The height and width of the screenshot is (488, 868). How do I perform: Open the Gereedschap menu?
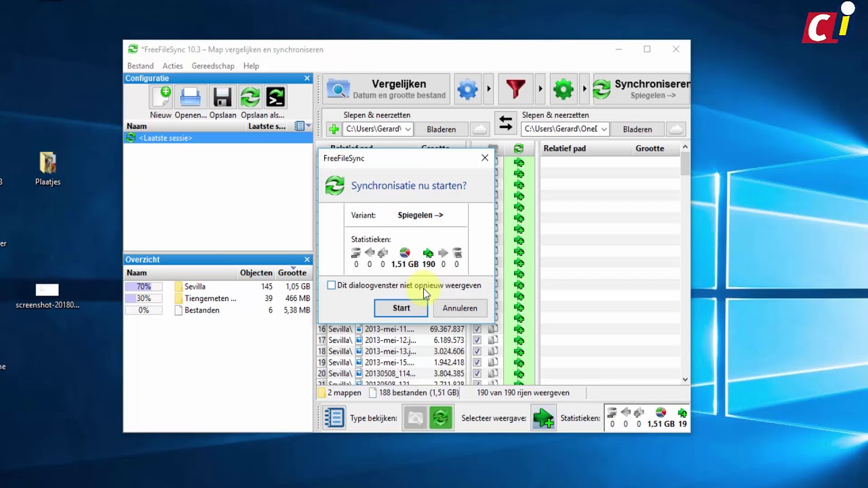pyautogui.click(x=213, y=66)
